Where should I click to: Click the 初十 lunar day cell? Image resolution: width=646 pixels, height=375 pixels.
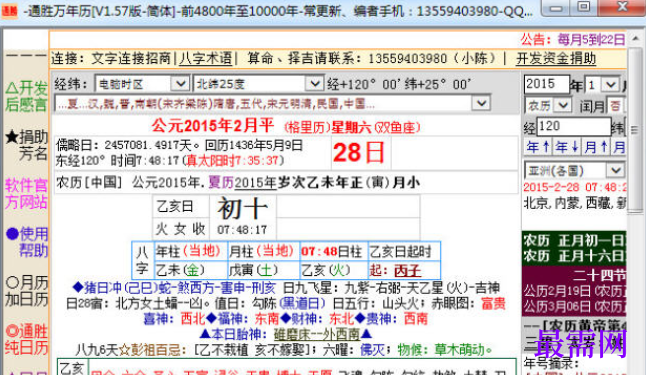[x=243, y=208]
